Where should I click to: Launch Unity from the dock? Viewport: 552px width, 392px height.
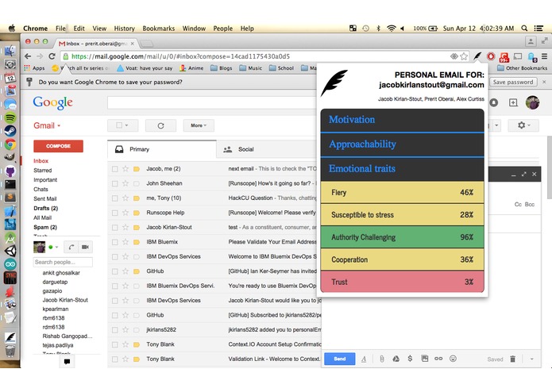(x=10, y=251)
